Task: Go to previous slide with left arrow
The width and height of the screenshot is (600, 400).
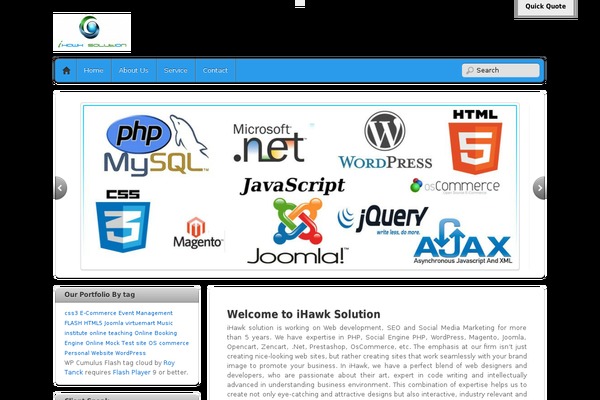Action: (x=60, y=188)
